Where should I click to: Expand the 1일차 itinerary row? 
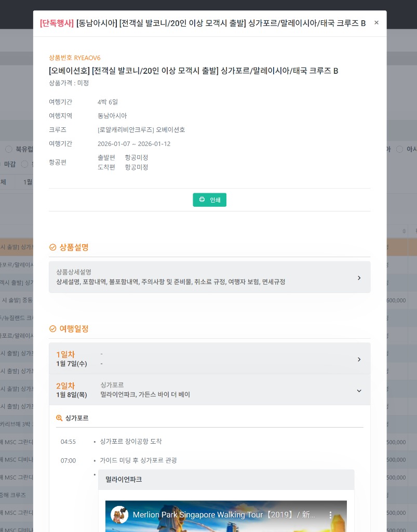(210, 358)
